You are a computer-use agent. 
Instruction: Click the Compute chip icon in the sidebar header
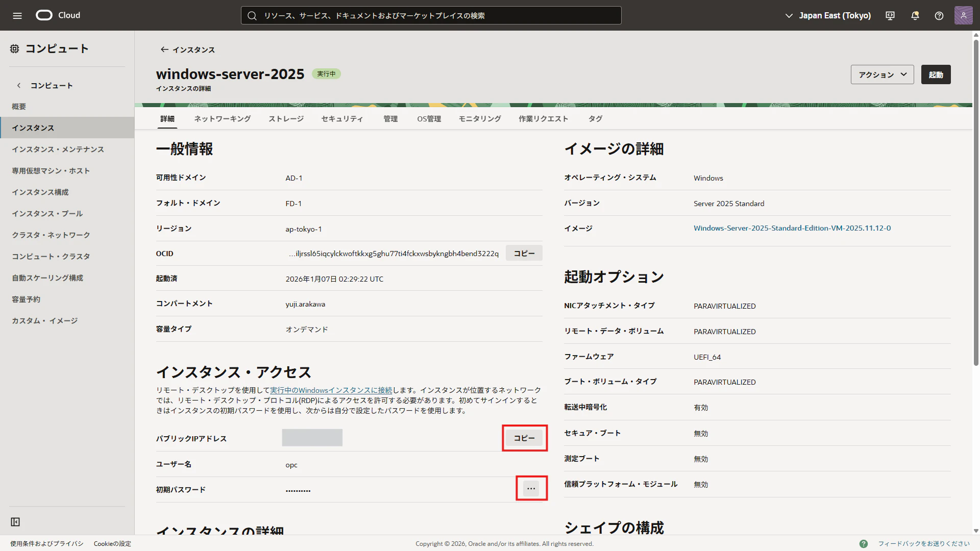[15, 48]
